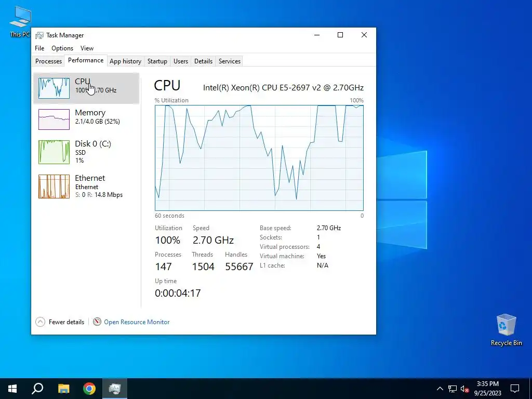Click the muted volume tray icon
The width and height of the screenshot is (532, 399).
(464, 389)
